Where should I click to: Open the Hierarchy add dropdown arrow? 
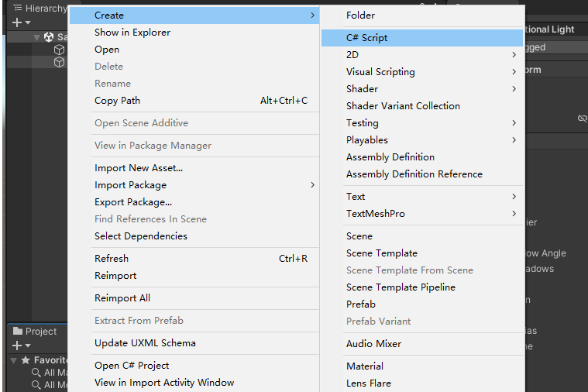click(28, 23)
